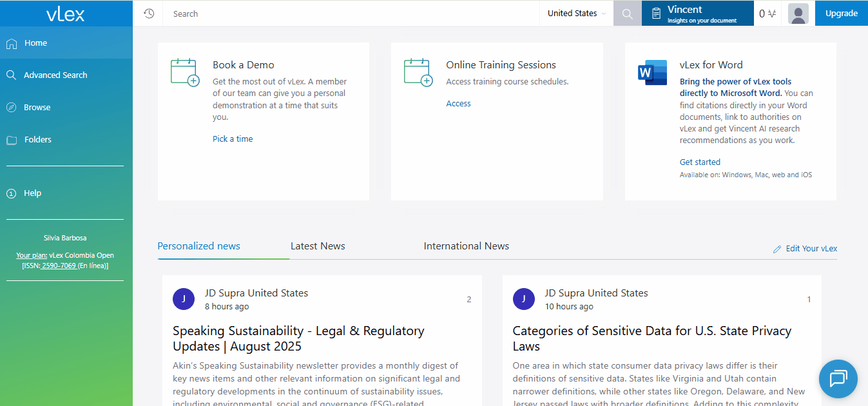Expand the United States jurisdiction dropdown
The image size is (868, 406).
tap(577, 14)
